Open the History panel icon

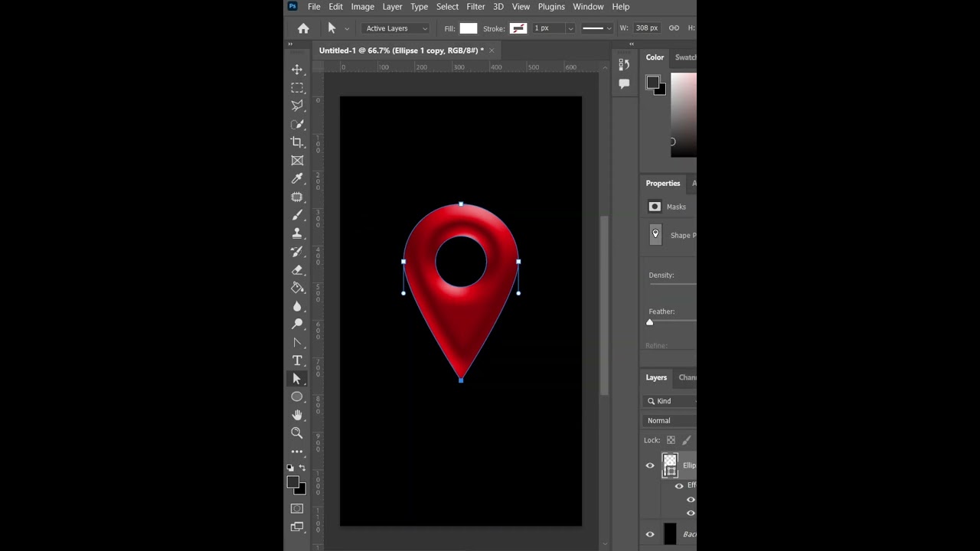click(624, 65)
